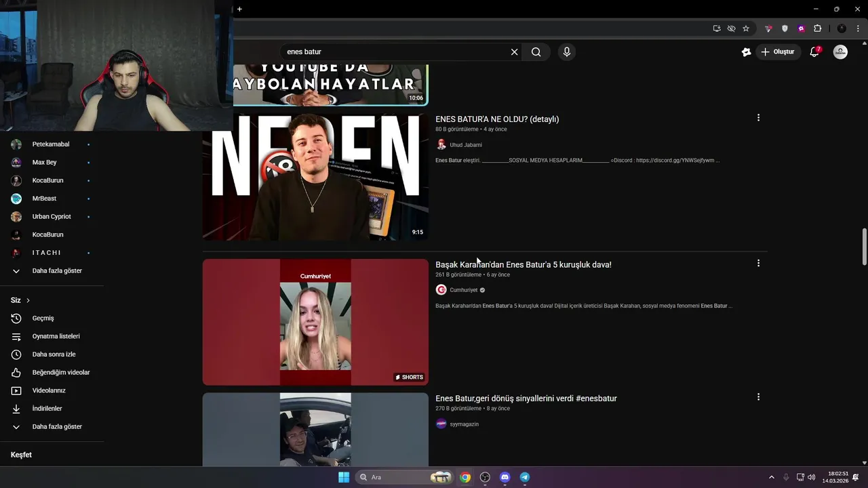
Task: Open options menu for Başak Karahan video
Action: point(758,263)
